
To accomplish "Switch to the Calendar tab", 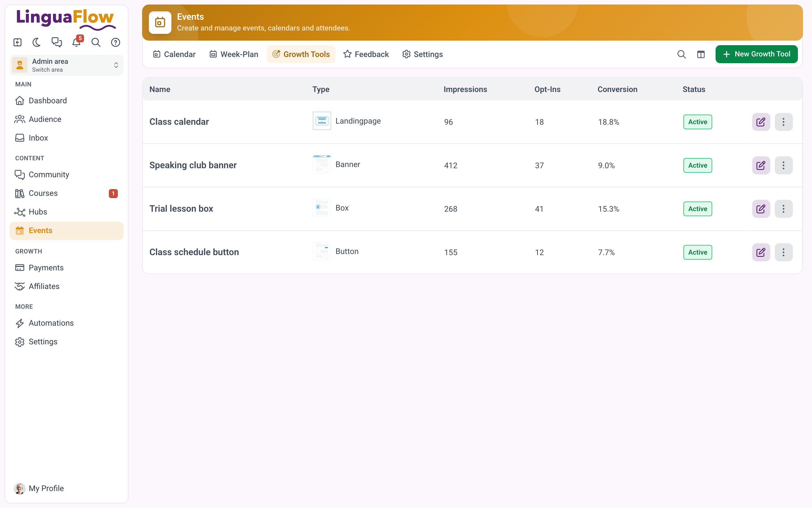I will click(174, 54).
